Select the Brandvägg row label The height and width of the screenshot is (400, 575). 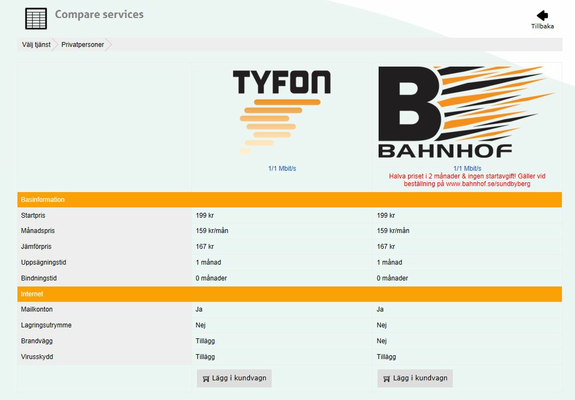click(x=37, y=341)
